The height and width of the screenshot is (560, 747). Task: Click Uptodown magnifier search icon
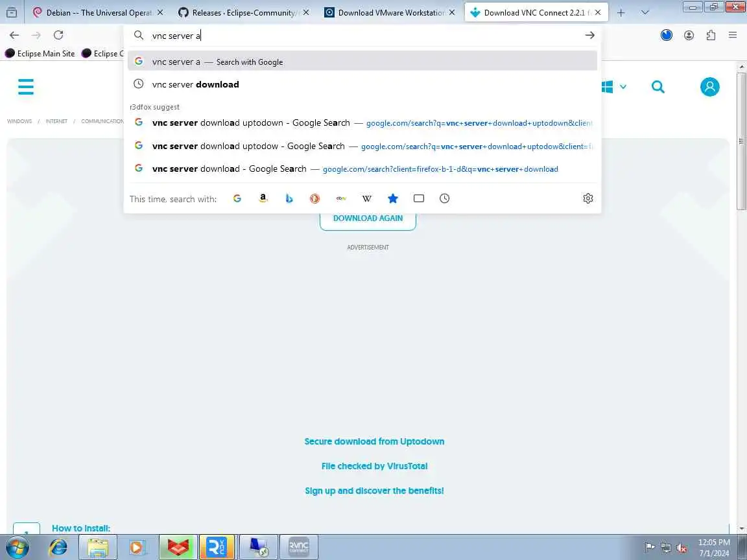click(658, 87)
